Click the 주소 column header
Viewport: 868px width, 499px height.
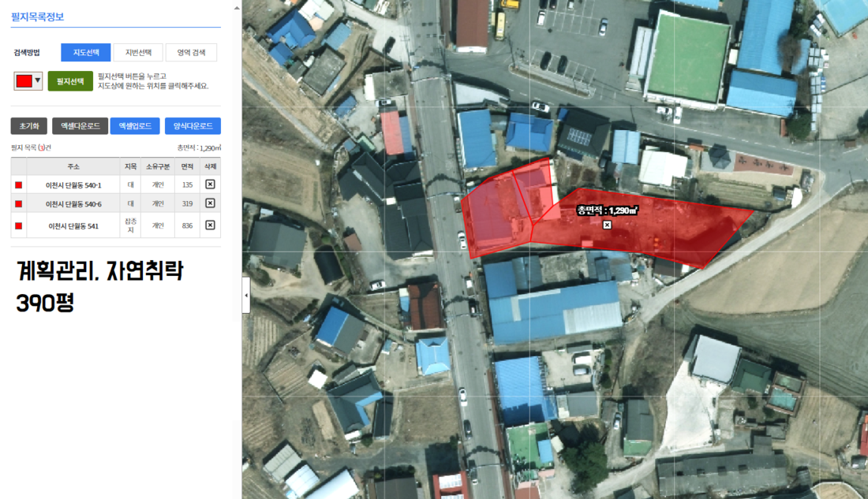coord(73,166)
